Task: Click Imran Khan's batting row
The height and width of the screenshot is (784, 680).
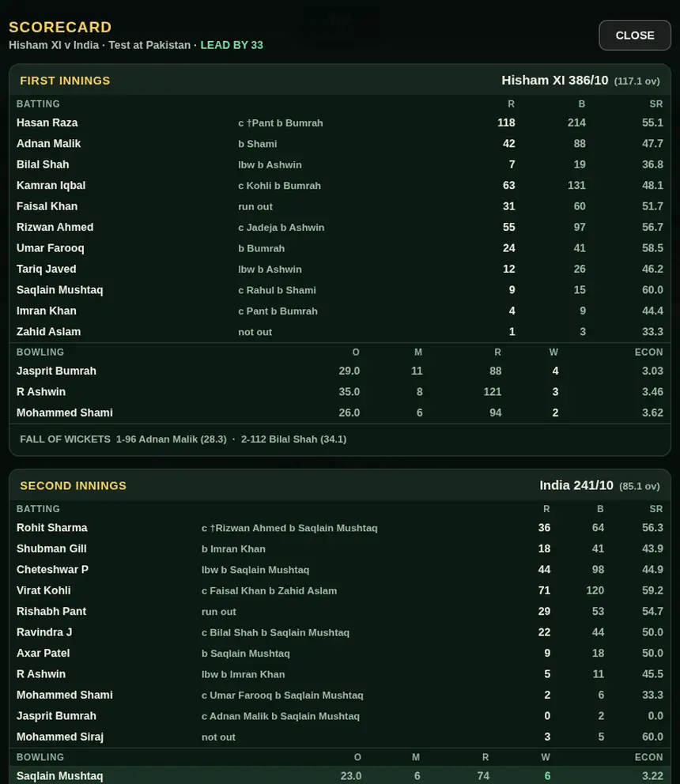Action: point(340,311)
